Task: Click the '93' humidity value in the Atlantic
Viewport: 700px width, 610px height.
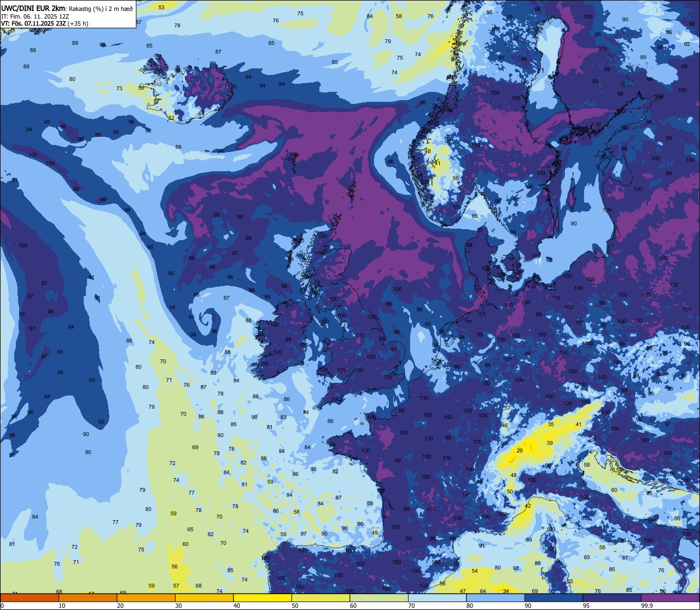Action: pyautogui.click(x=92, y=380)
